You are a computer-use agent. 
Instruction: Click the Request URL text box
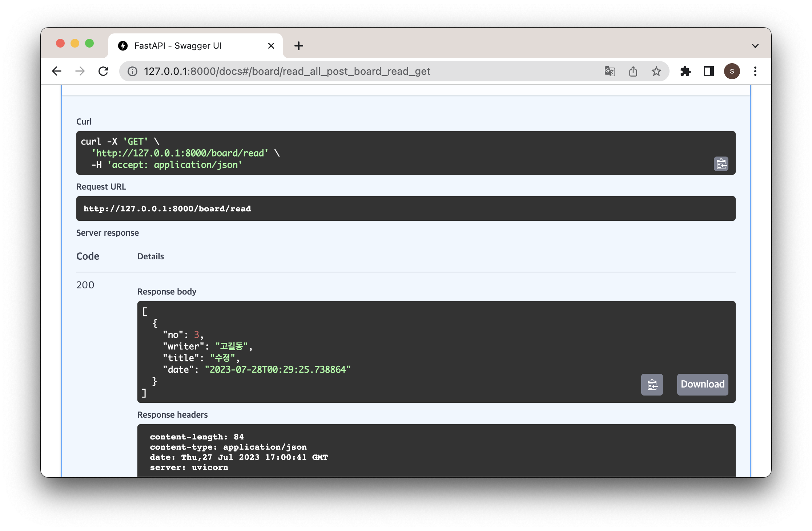[406, 208]
